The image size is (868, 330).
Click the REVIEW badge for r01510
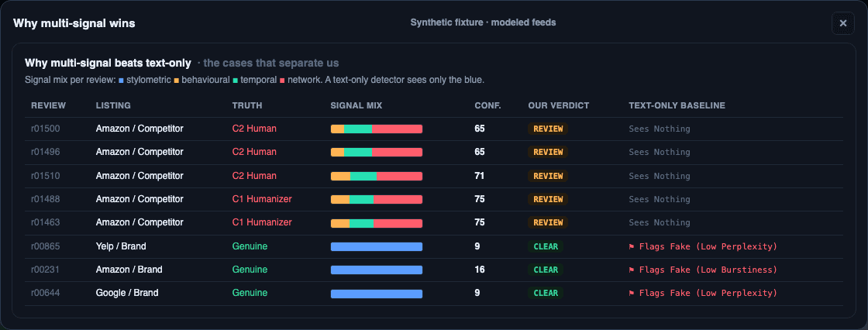click(548, 176)
